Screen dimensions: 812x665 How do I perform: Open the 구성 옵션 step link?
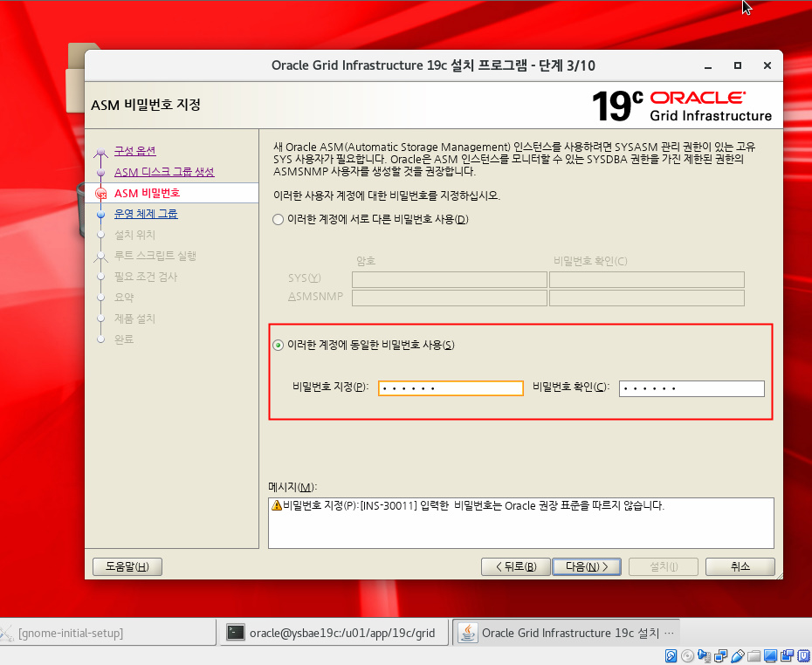point(135,151)
